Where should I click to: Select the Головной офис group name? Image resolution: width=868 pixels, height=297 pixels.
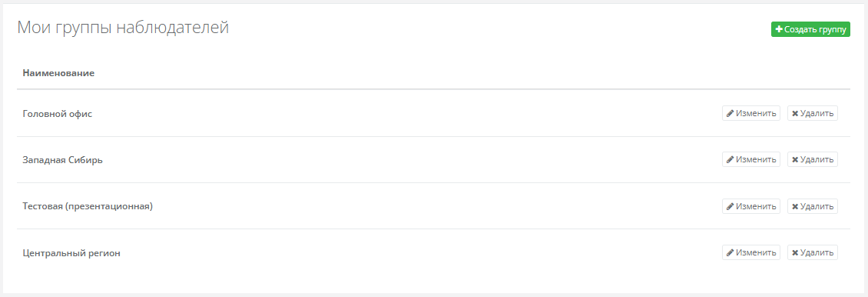(58, 114)
